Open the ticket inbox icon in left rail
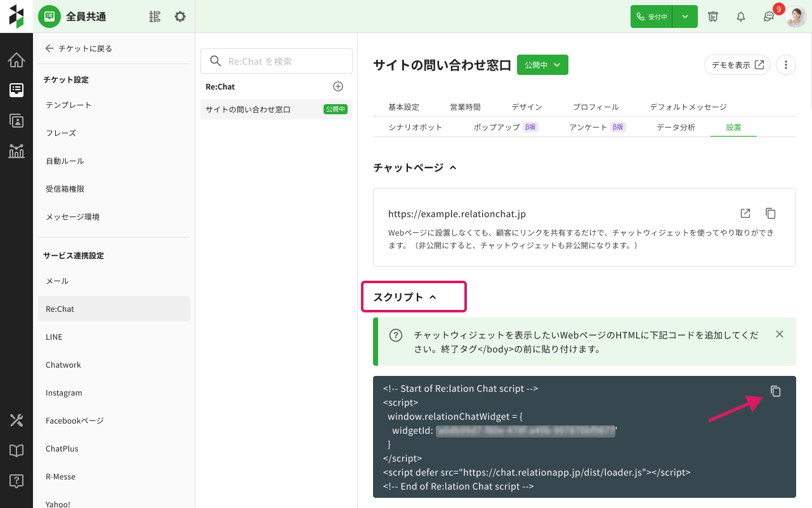 click(x=16, y=90)
